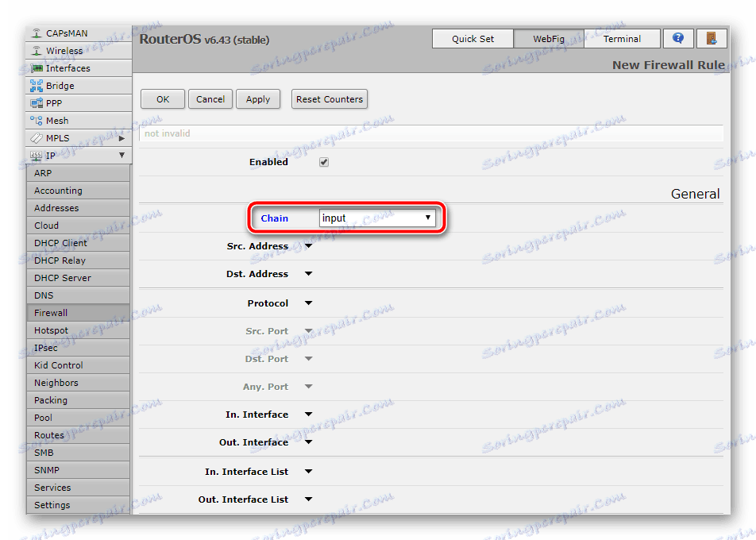Open the SNMP menu item
756x540 pixels.
(x=78, y=470)
